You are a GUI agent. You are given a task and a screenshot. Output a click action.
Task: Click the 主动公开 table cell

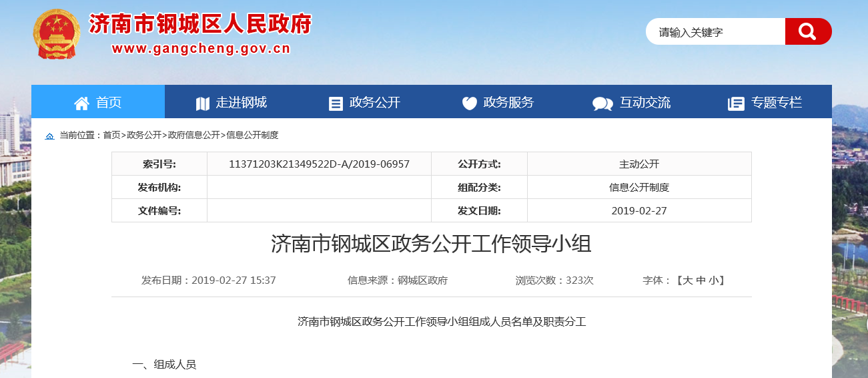click(x=639, y=164)
